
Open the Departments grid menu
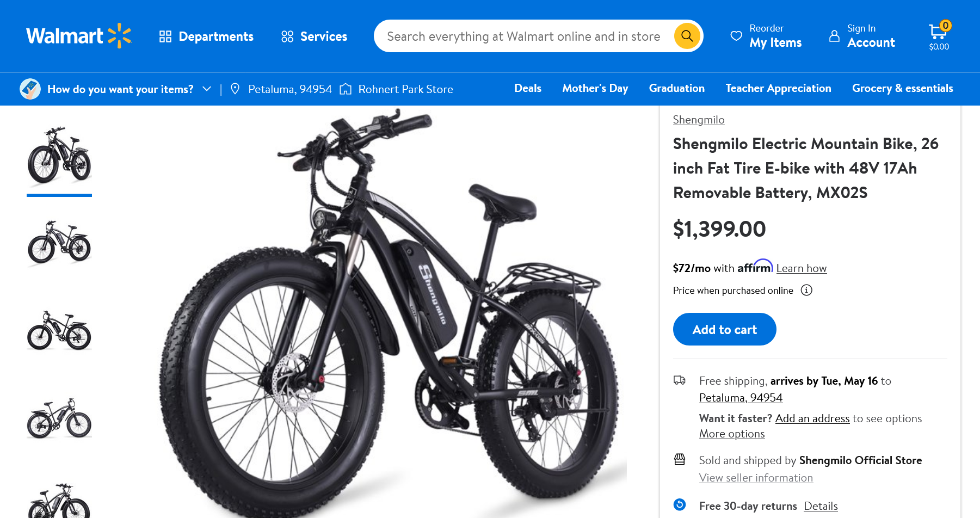(x=165, y=36)
